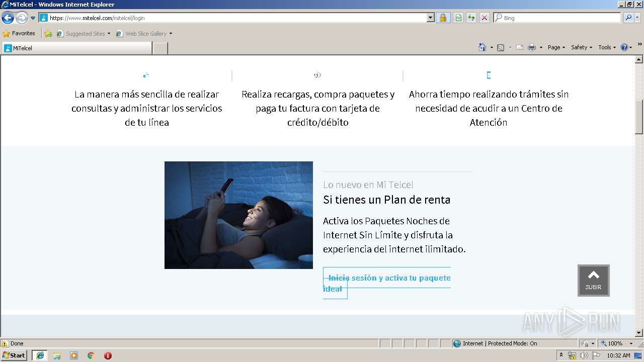Open the RSS feeds icon
644x362 pixels.
(501, 47)
